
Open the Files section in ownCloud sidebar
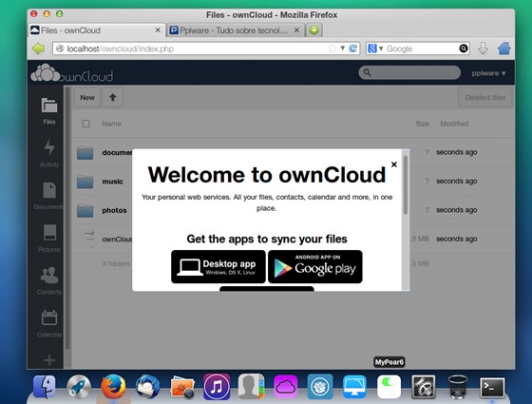point(49,110)
